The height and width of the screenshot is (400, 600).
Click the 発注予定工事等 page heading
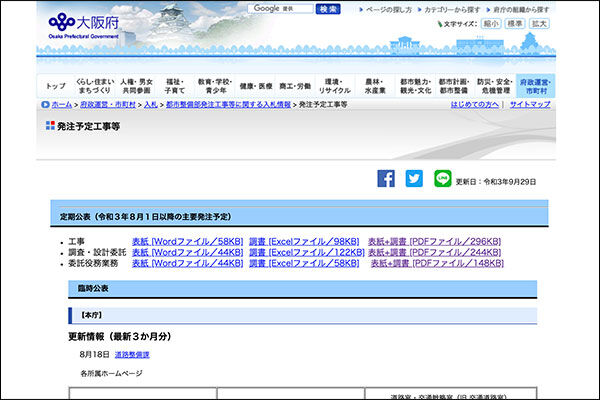(x=88, y=126)
